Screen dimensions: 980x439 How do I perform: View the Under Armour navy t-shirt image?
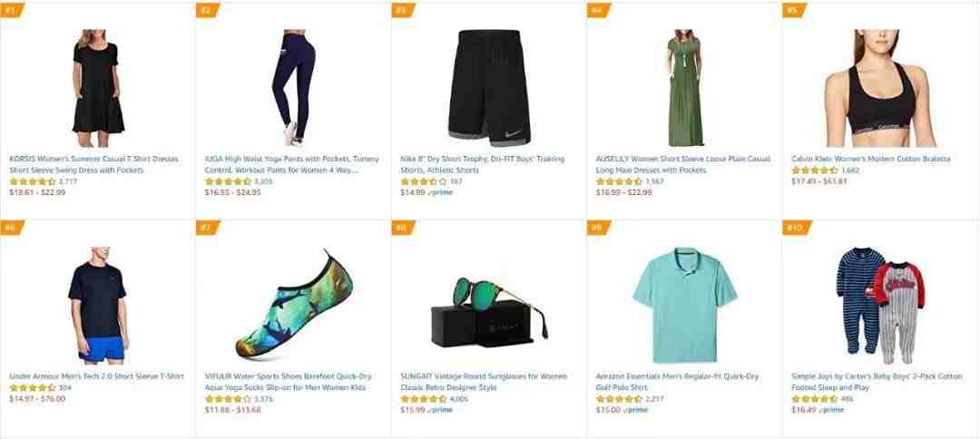(98, 305)
